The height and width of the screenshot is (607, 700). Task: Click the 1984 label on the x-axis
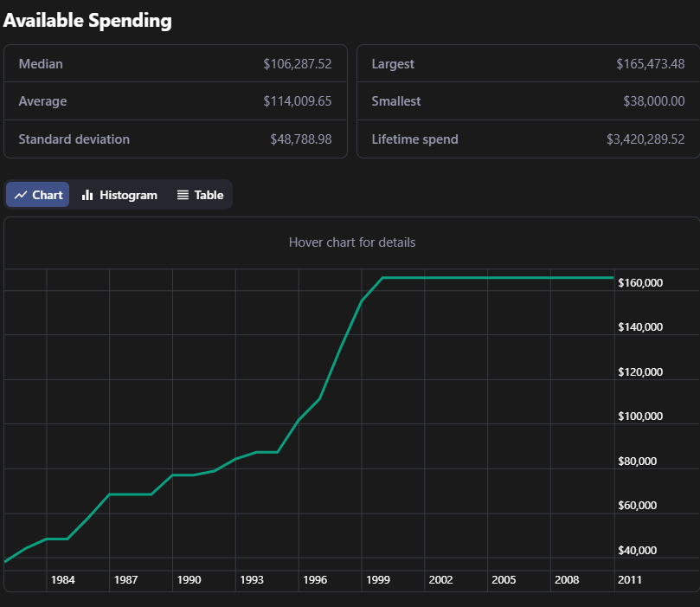point(63,579)
